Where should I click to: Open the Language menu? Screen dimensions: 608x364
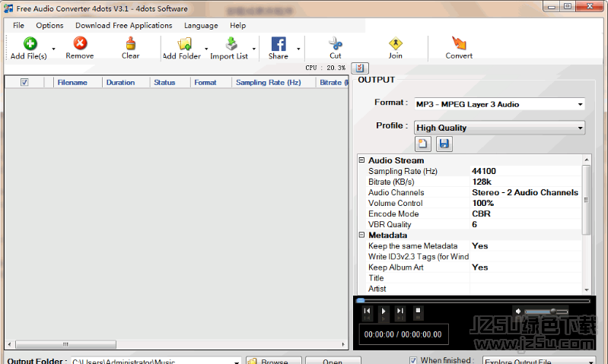[x=201, y=26]
